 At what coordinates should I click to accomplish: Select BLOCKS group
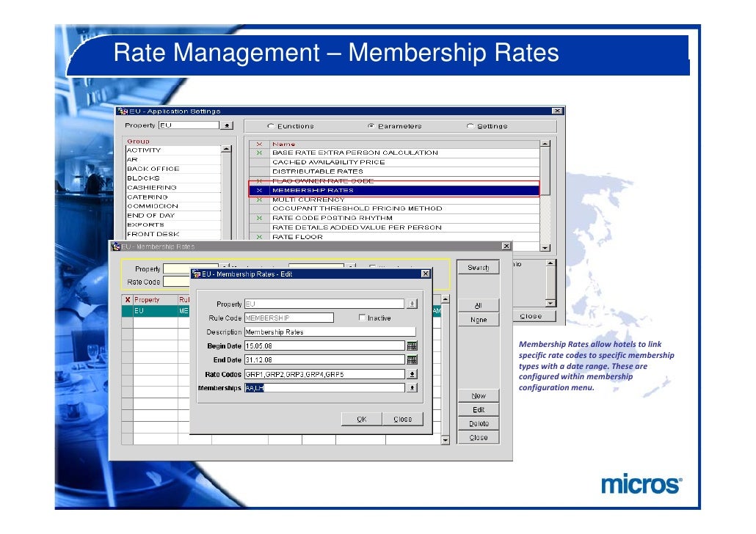pyautogui.click(x=172, y=178)
